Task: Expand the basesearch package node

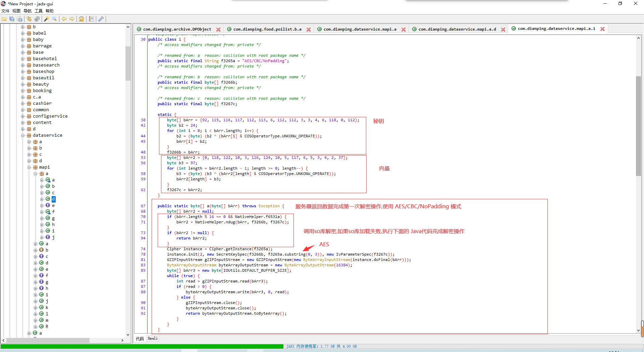Action: point(23,65)
